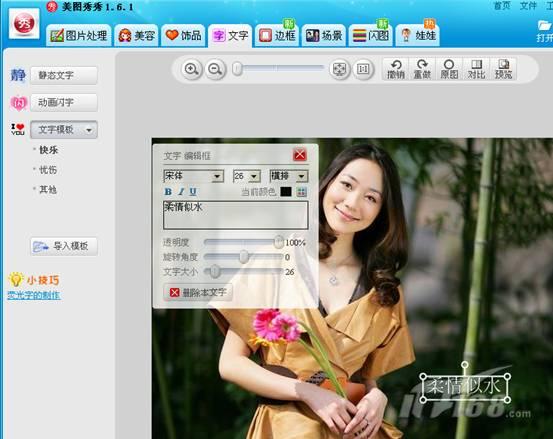Toggle italic text formatting
Screen dimensions: 553x439
pos(181,191)
